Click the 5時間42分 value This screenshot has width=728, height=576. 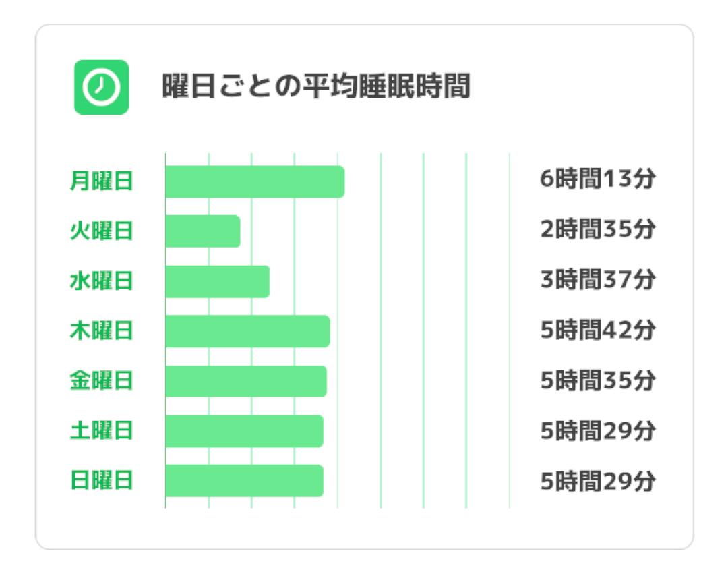pos(597,331)
